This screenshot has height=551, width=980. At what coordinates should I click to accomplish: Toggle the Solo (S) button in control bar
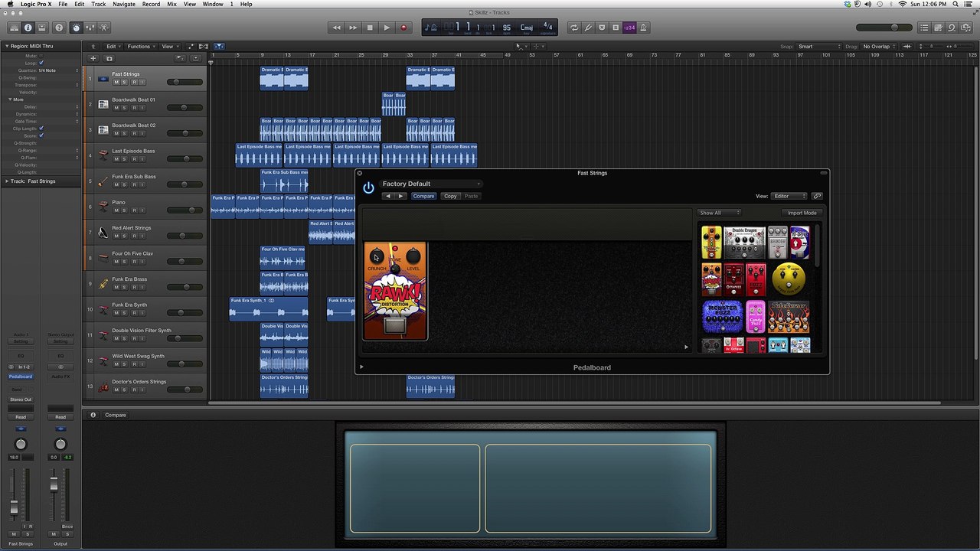point(616,28)
